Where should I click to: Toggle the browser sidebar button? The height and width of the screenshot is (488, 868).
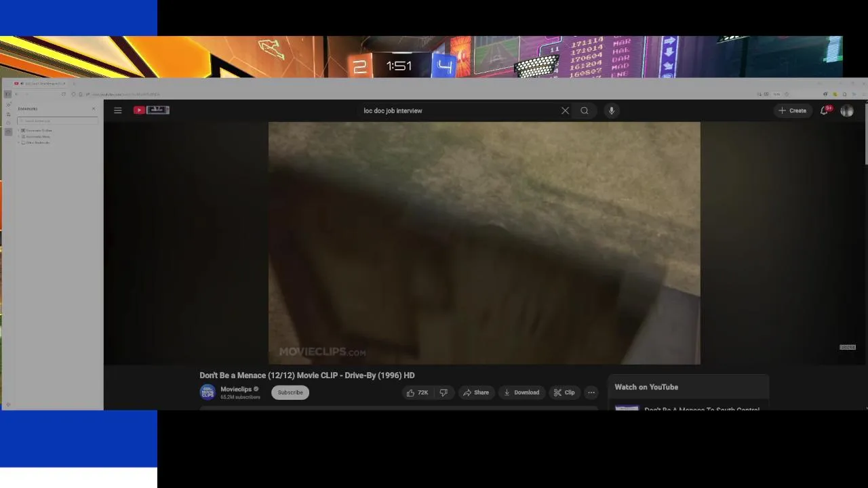[7, 94]
